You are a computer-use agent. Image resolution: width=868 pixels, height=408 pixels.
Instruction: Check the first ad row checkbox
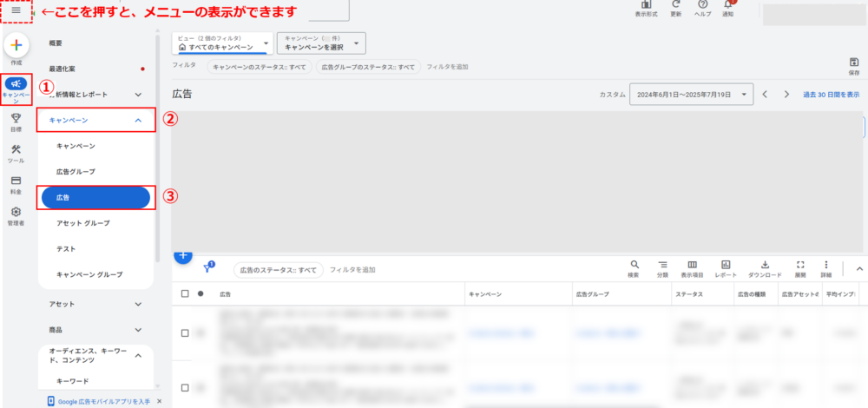click(x=184, y=332)
